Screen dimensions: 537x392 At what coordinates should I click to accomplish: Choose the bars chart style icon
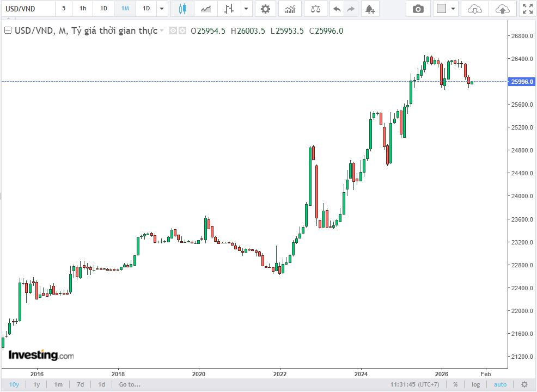229,9
